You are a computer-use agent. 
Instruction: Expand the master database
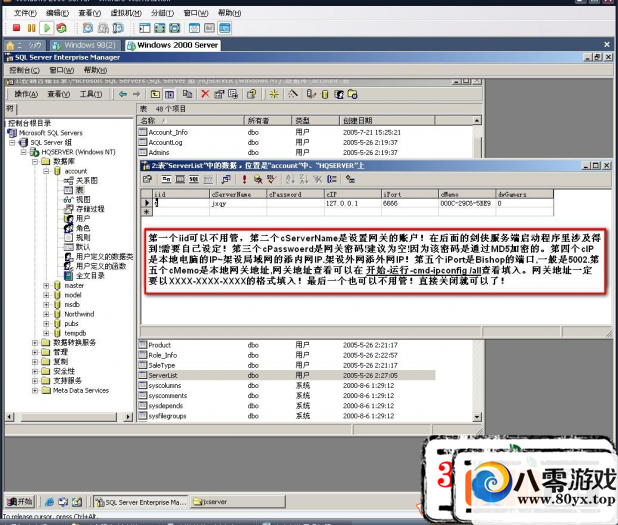(x=46, y=285)
